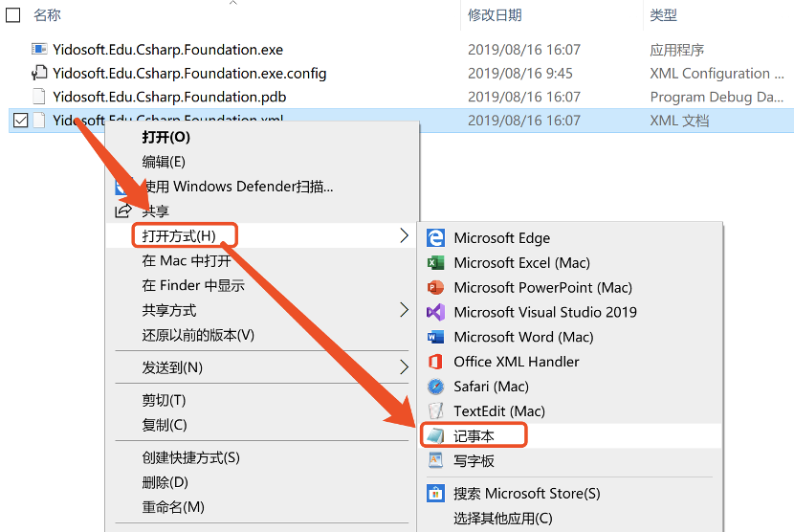
Task: Uncheck the checkbox on the XML file row
Action: (20, 121)
